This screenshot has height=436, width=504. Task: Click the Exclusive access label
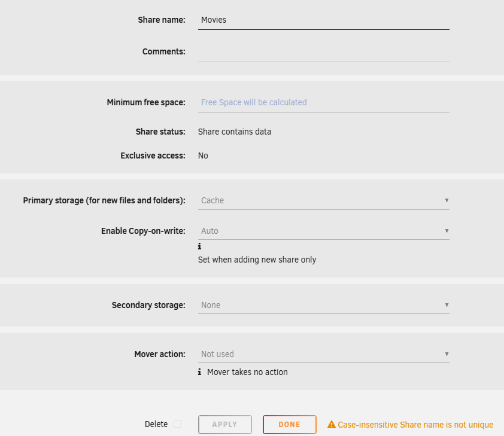[x=153, y=156]
